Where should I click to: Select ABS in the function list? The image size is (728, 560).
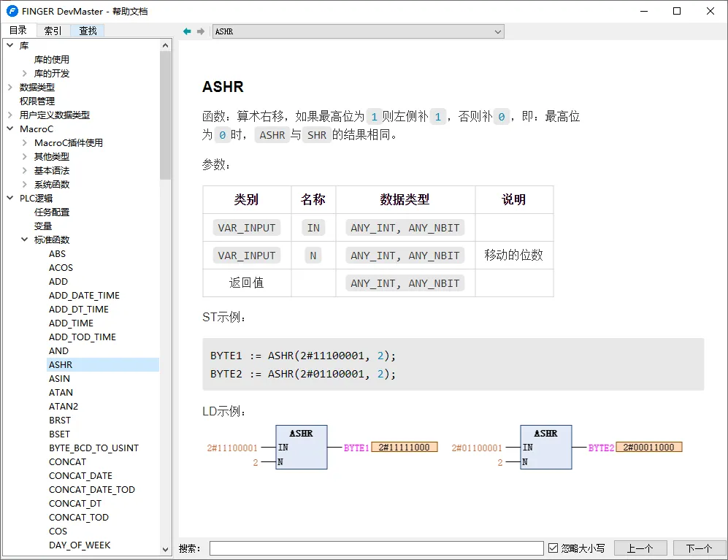(x=57, y=253)
